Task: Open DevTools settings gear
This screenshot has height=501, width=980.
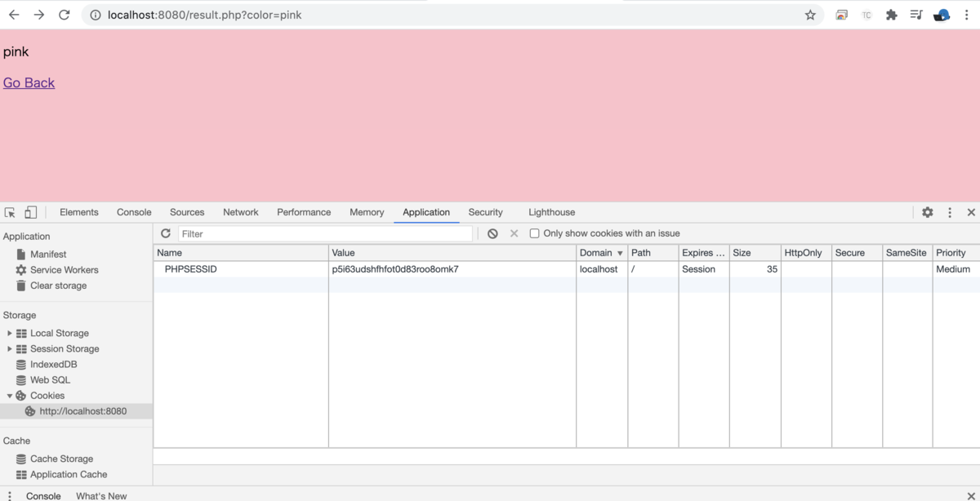Action: click(x=928, y=211)
